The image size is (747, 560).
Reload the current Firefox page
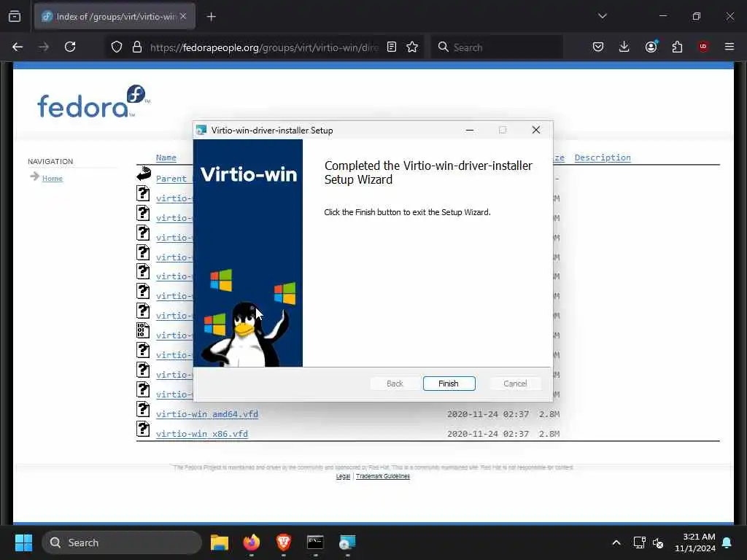(70, 47)
